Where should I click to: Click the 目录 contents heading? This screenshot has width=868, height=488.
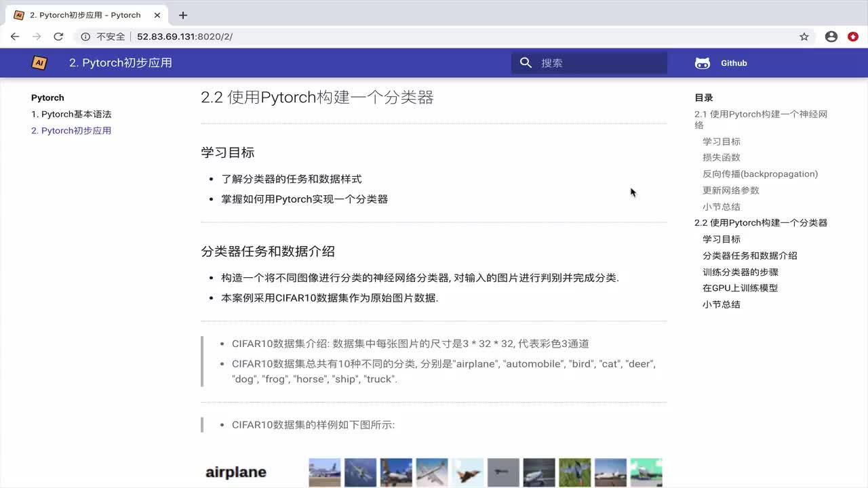(x=704, y=98)
